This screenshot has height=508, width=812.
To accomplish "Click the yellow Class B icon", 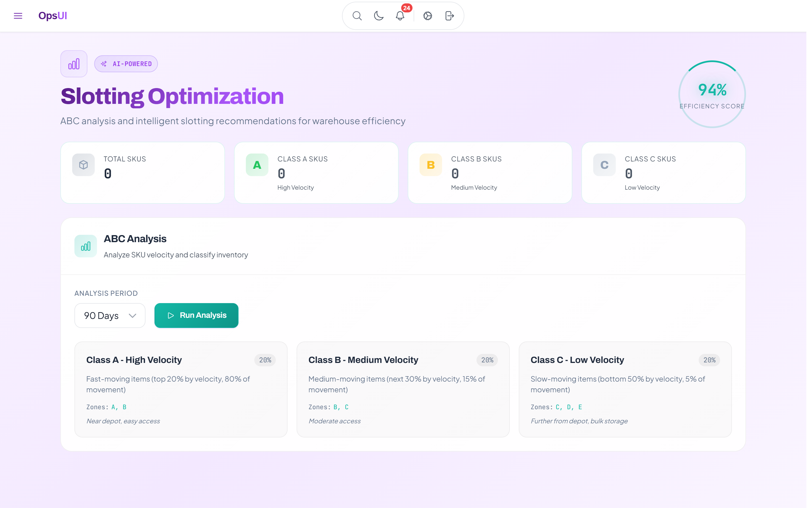I will coord(431,165).
